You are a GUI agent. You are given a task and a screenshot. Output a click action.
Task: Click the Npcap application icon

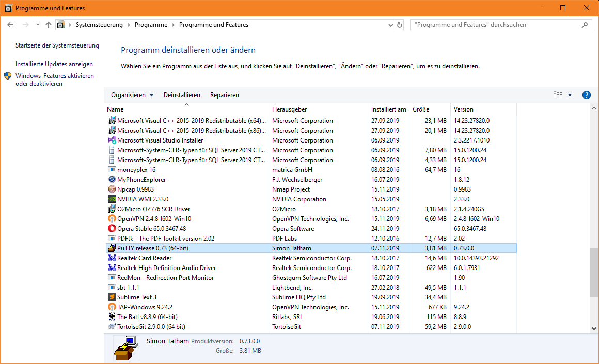112,189
